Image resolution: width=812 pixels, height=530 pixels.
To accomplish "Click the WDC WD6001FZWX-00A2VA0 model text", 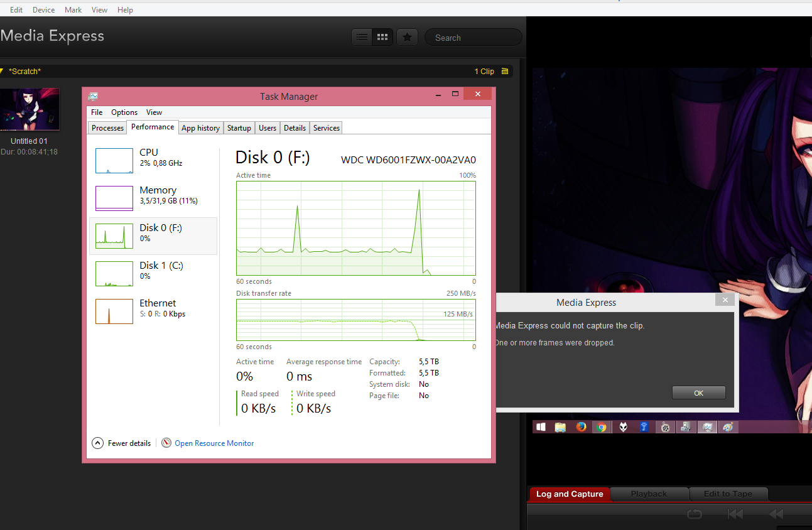I will [x=408, y=160].
